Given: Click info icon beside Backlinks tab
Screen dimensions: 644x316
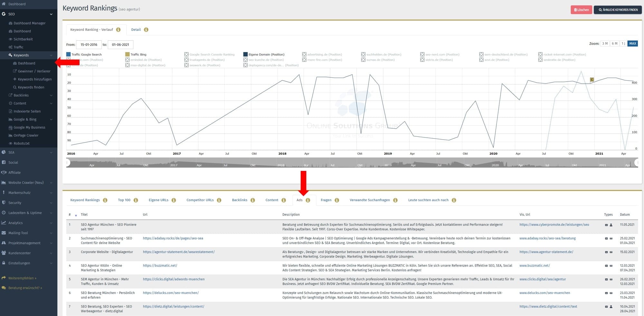Looking at the screenshot, I should click(x=253, y=200).
